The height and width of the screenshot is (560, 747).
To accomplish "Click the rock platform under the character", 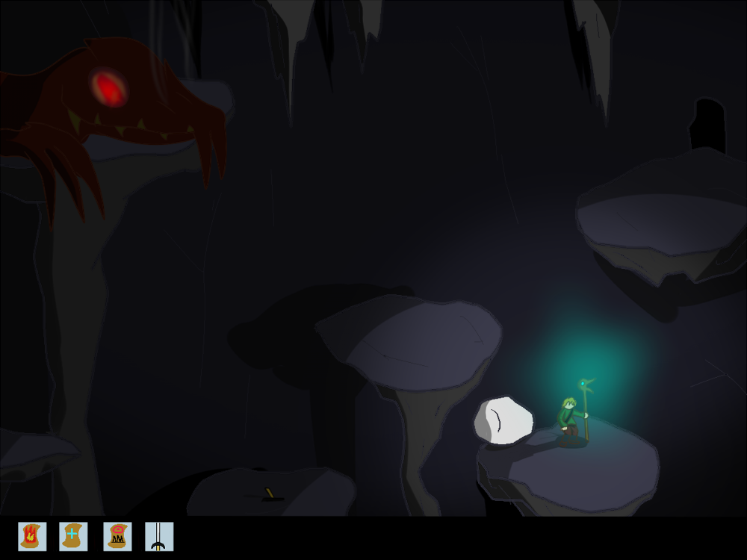I will [575, 470].
